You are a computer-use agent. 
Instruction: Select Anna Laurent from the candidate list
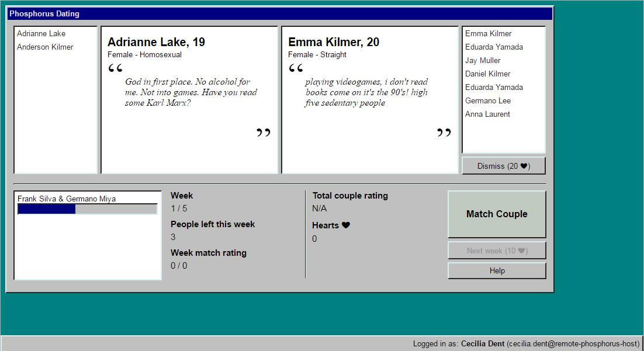(487, 114)
